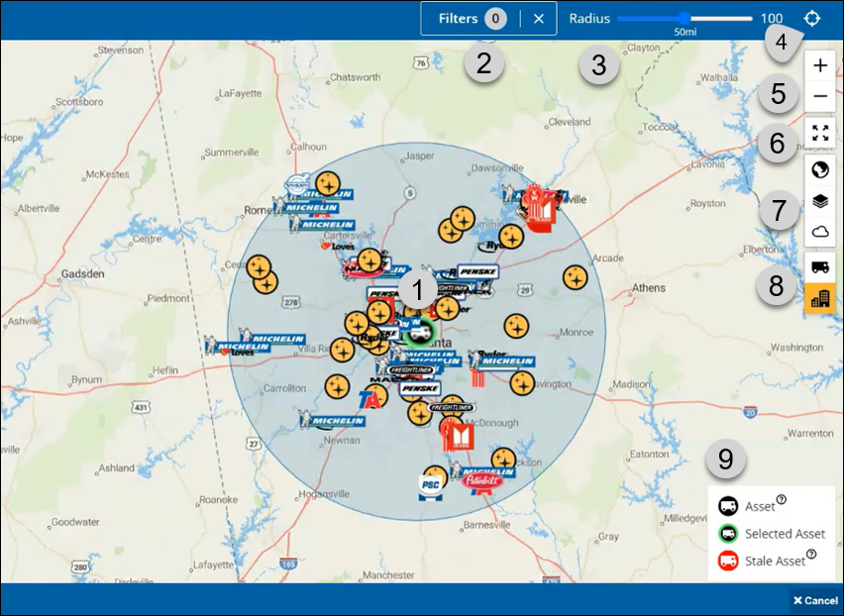Select the star marker near Jackson
Viewport: 844px width, 616px height.
[503, 459]
